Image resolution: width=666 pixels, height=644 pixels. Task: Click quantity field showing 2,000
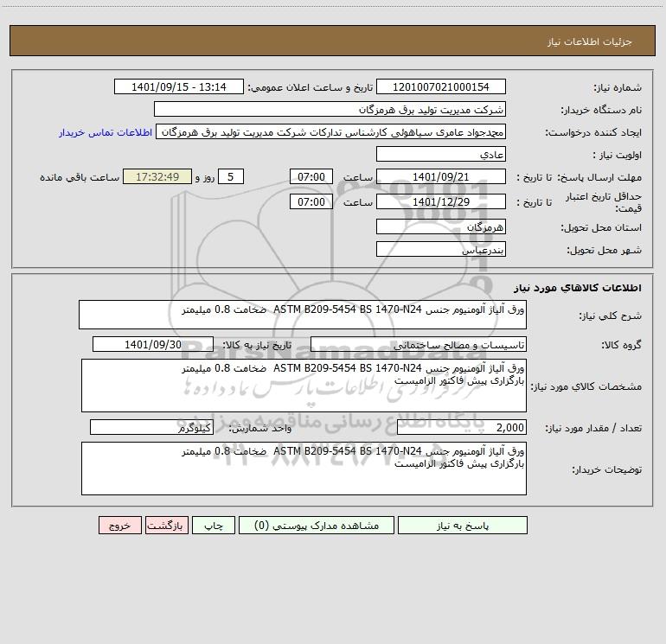click(x=462, y=427)
